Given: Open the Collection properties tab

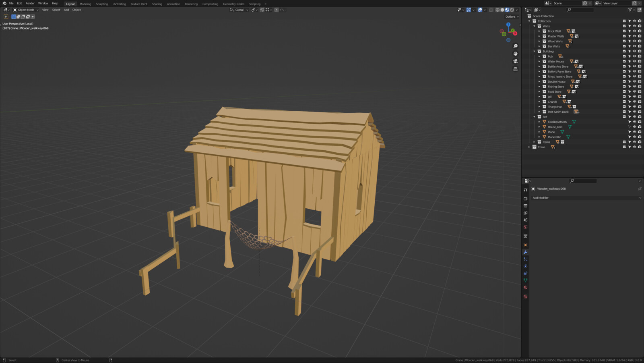Looking at the screenshot, I should pyautogui.click(x=525, y=236).
